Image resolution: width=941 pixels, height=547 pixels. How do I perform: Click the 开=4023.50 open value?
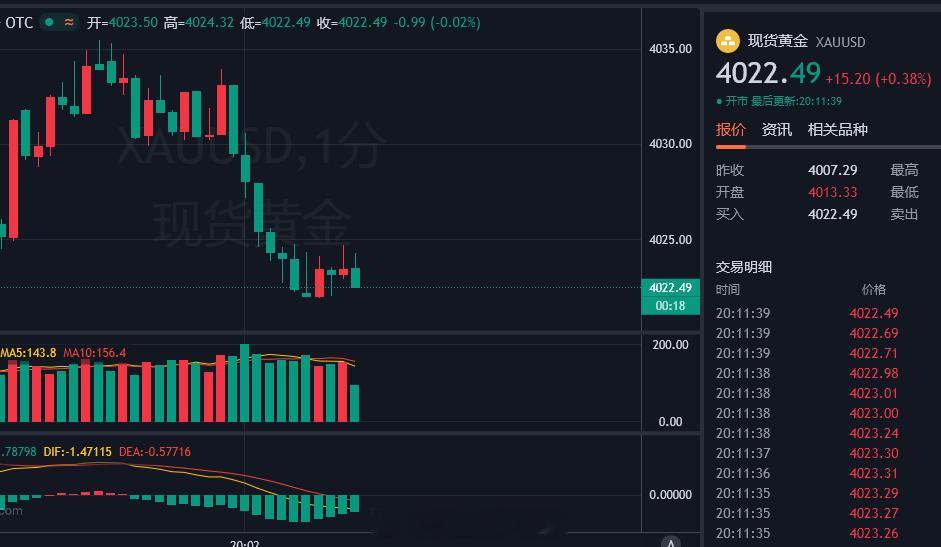(x=122, y=23)
